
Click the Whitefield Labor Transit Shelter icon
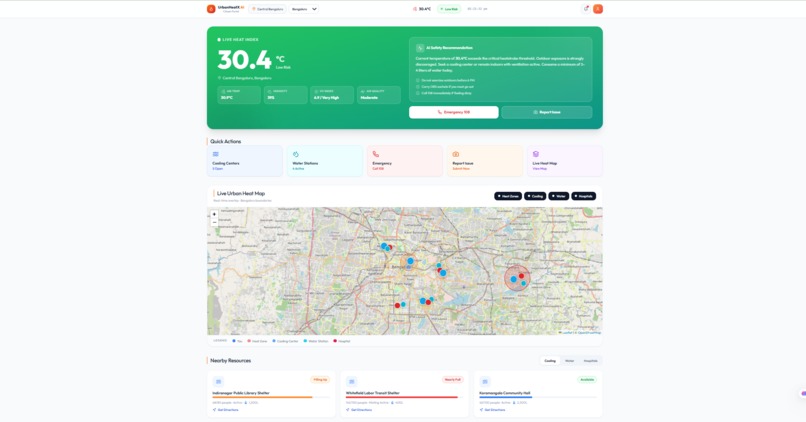point(352,381)
